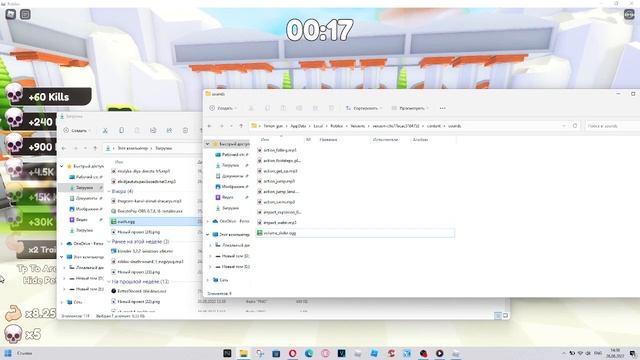Sort by the Исполнители column header
640x360 pixels.
385,140
